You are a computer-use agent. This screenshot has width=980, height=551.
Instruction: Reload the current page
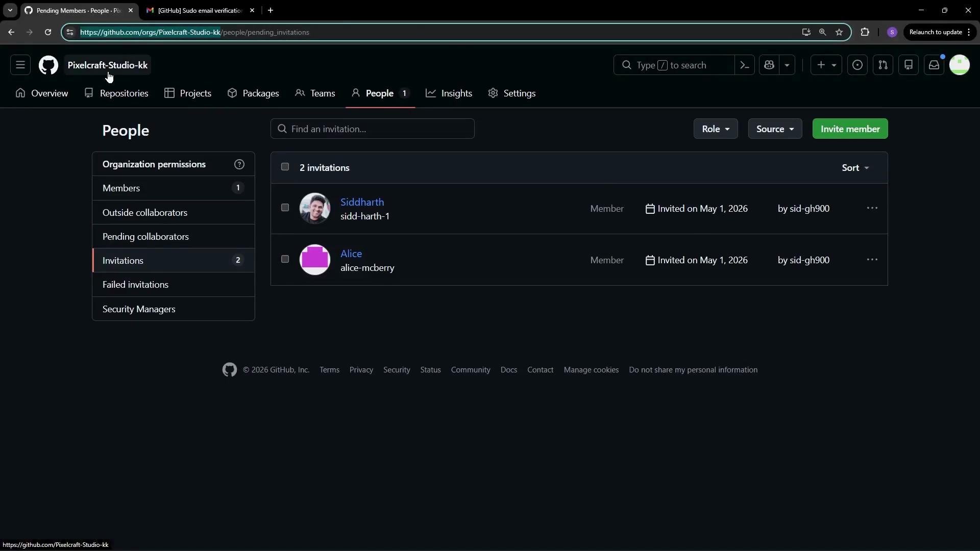click(x=48, y=32)
